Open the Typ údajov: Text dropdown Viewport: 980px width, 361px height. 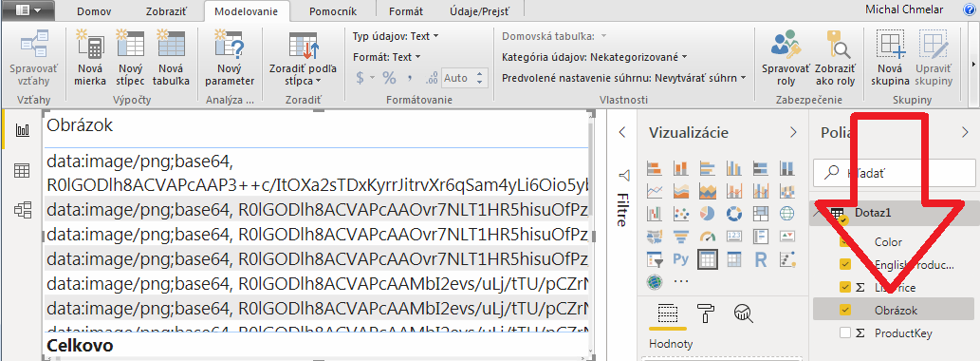click(x=396, y=36)
